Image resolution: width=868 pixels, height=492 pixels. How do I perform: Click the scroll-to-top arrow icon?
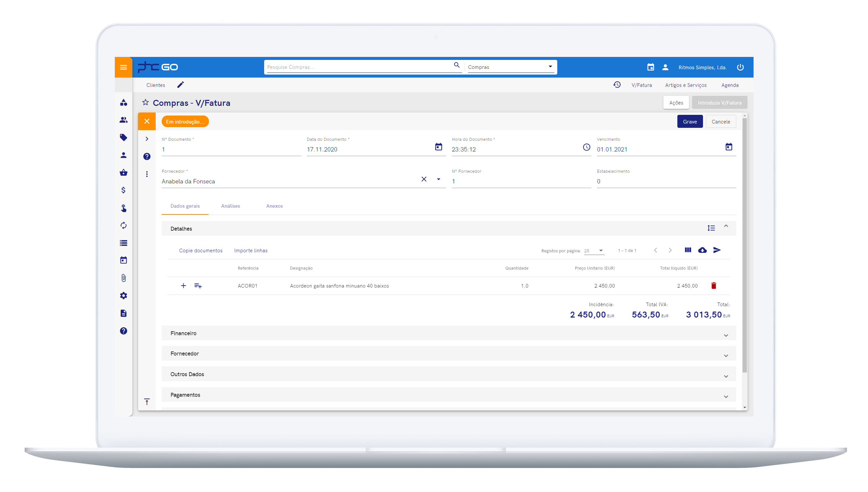tap(146, 402)
